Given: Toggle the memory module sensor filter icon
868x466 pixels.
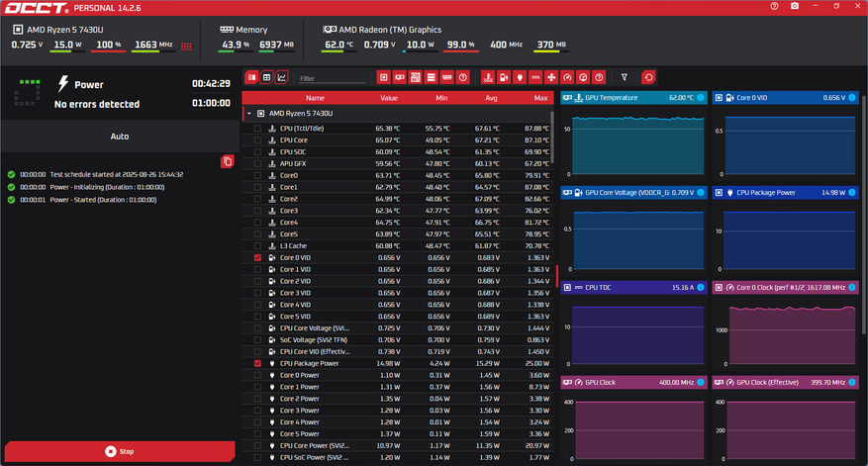Looking at the screenshot, I should tap(447, 77).
